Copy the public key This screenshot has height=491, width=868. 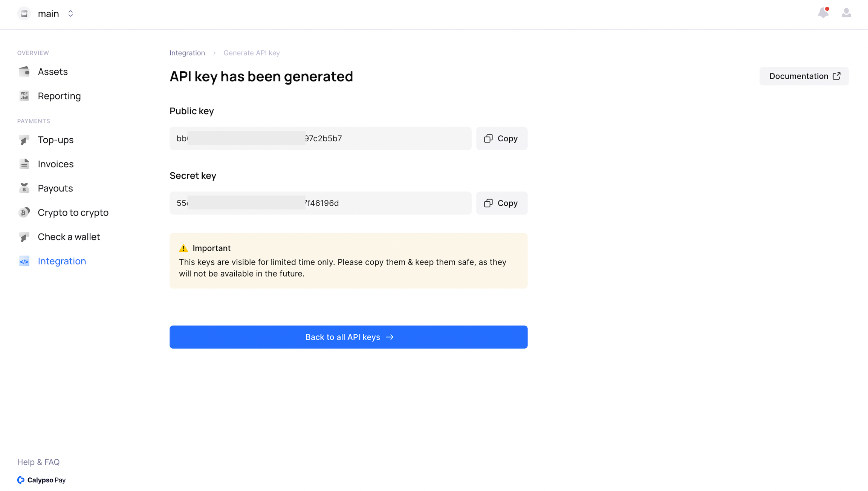[501, 138]
